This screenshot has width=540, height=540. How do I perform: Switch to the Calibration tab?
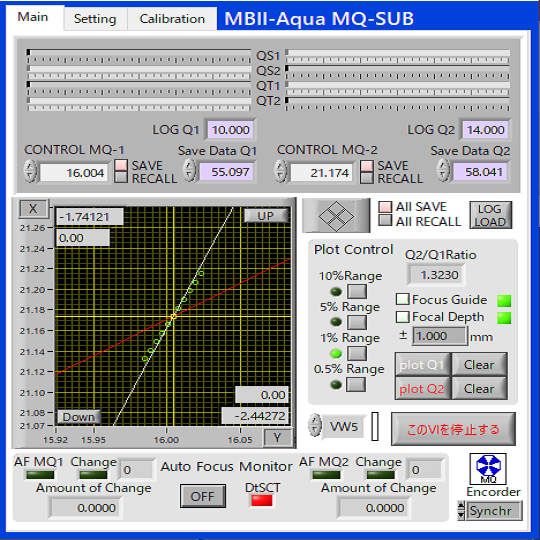(172, 19)
